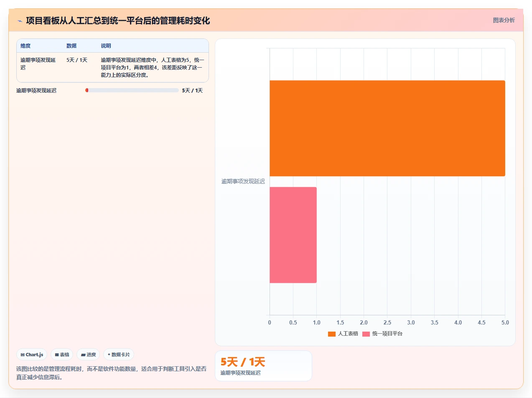Click the 逾期事项发现延迟 table row label
This screenshot has height=398, width=532.
[38, 64]
